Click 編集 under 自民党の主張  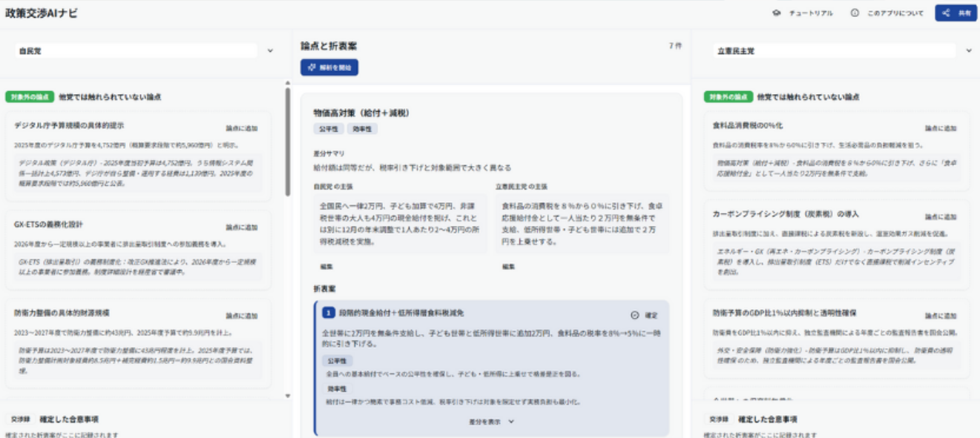(326, 267)
